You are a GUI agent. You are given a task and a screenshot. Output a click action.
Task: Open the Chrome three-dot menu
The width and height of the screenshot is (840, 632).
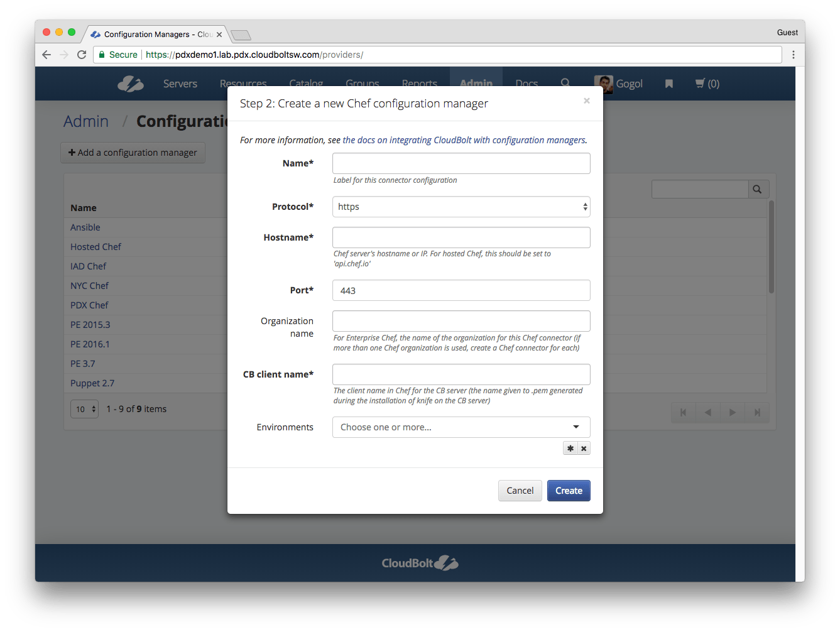(794, 55)
